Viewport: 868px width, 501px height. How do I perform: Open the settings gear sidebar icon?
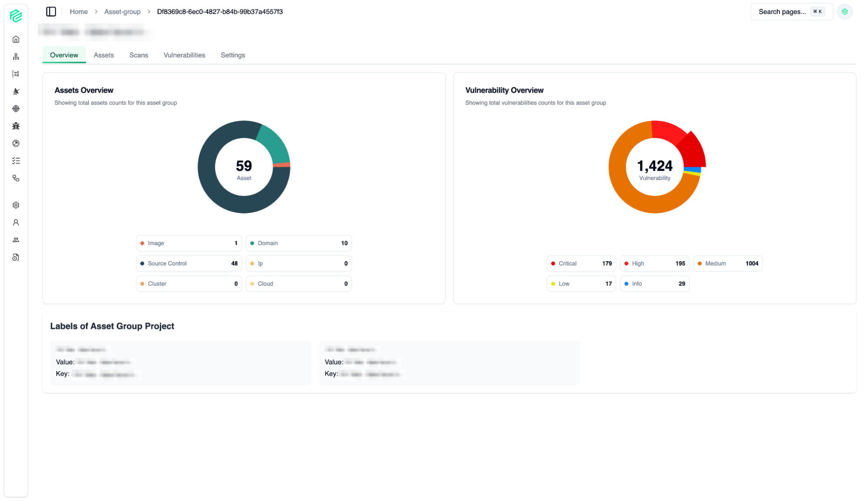coord(16,205)
